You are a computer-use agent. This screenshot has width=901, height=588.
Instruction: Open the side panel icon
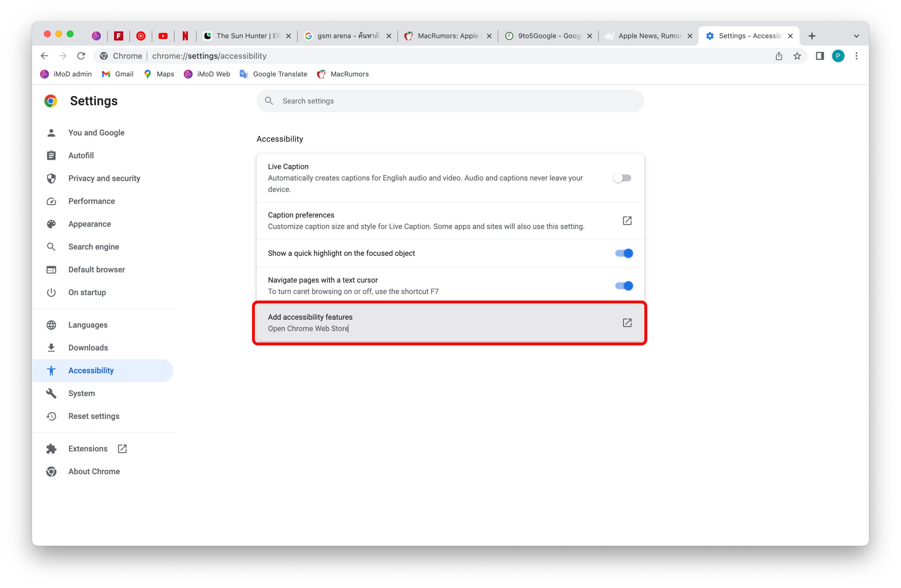[820, 56]
